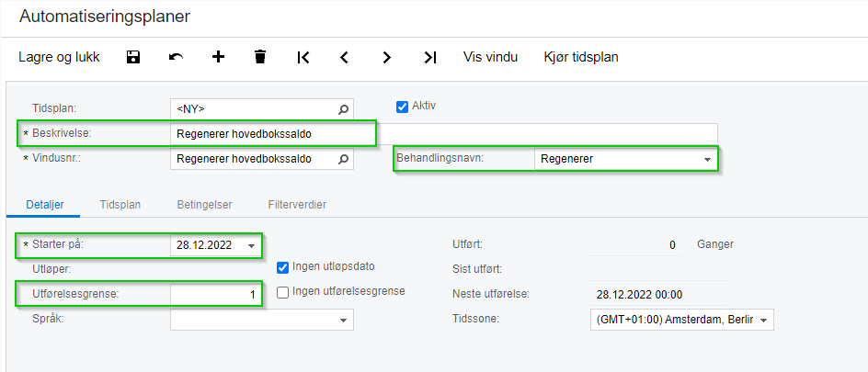Open the Behandlingsnavn dropdown
Image resolution: width=868 pixels, height=372 pixels.
[707, 160]
